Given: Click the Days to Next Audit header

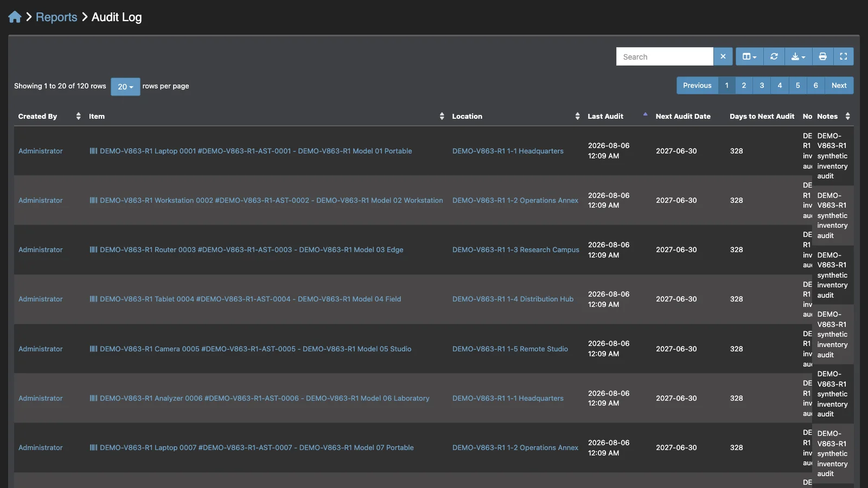Looking at the screenshot, I should point(762,116).
